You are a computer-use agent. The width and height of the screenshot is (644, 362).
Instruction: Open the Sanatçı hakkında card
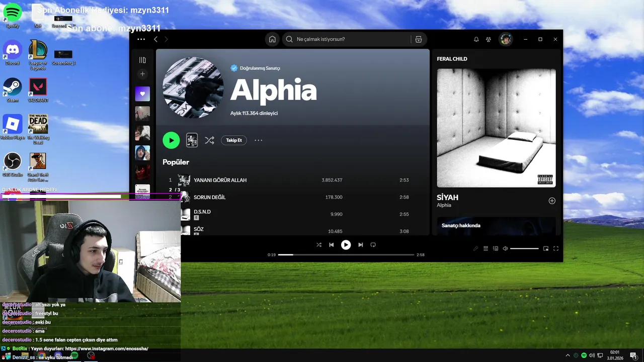click(x=496, y=226)
